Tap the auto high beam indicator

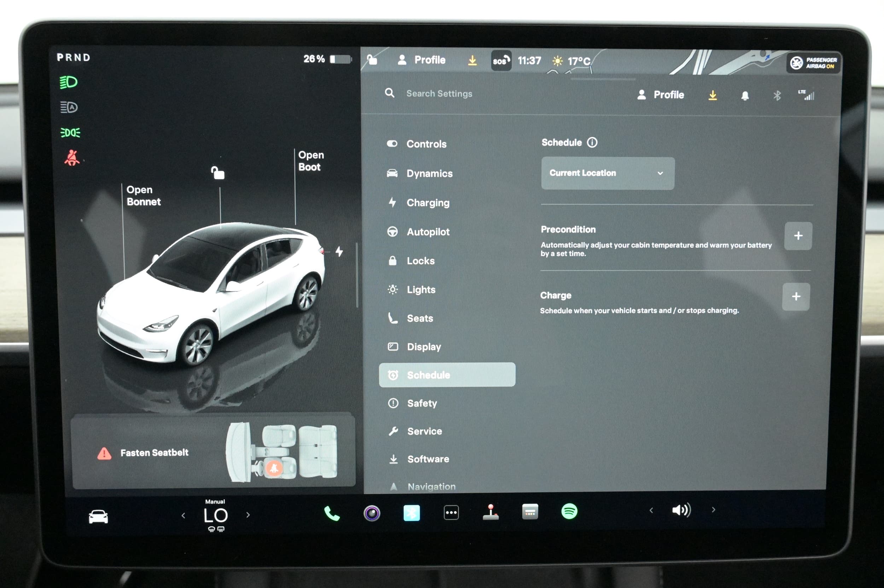(x=69, y=107)
